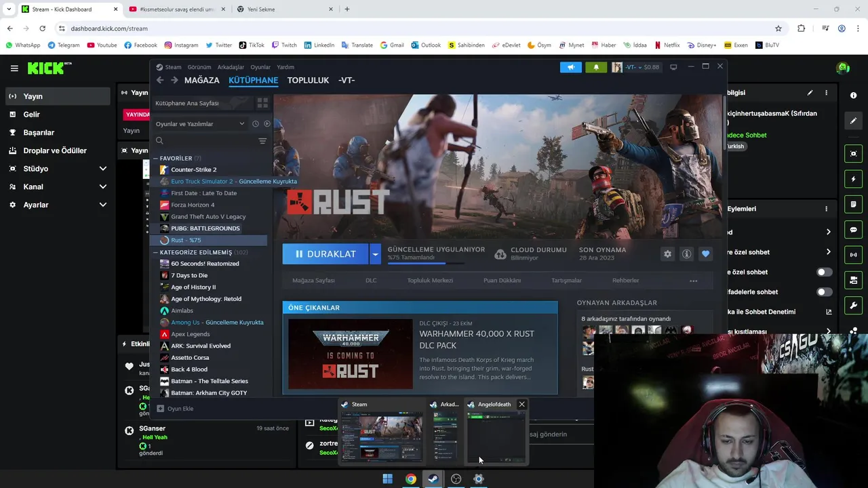Open the library collections grid view icon
868x488 pixels.
(x=262, y=103)
